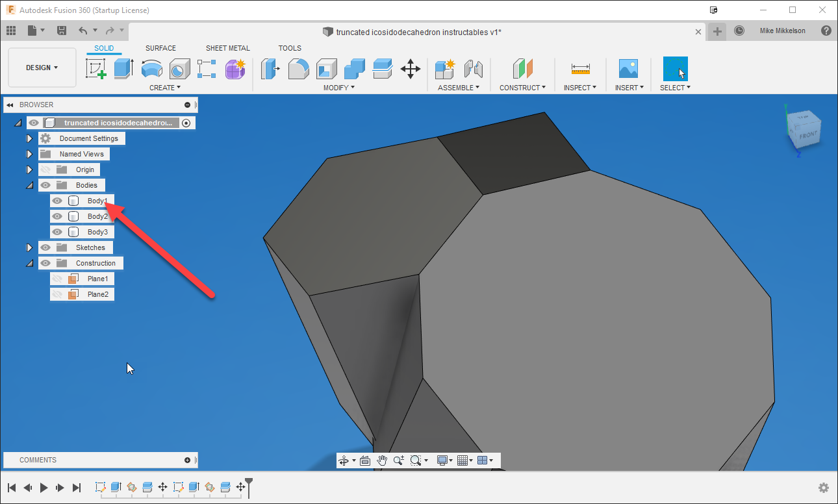Activate the Fillet tool
The height and width of the screenshot is (504, 838).
[298, 69]
